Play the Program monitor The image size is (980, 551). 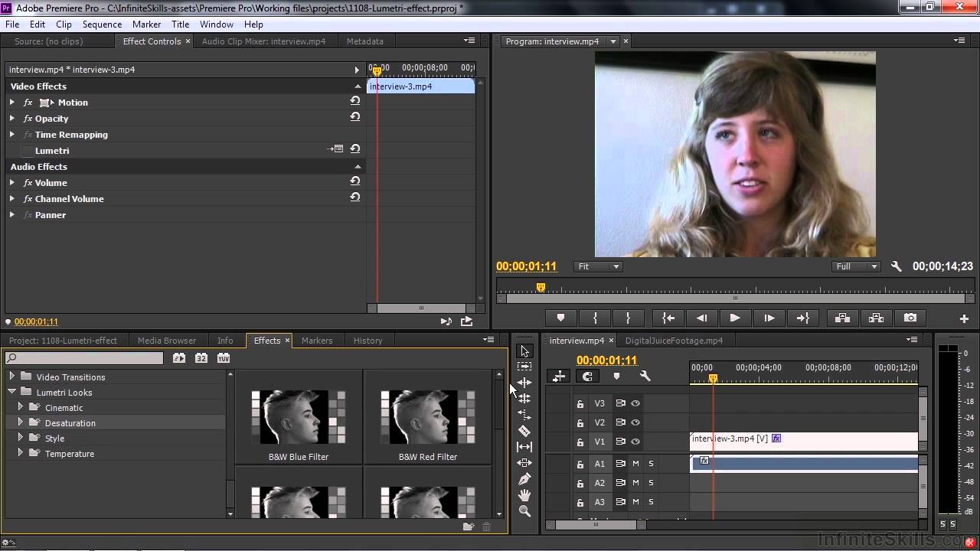735,318
